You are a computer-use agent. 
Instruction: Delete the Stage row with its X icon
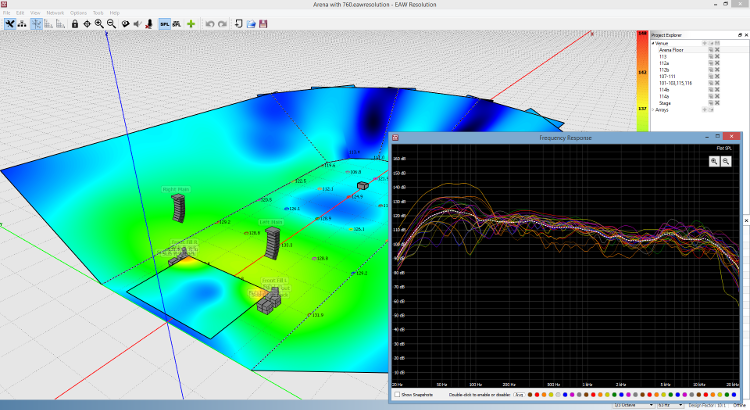coord(717,103)
